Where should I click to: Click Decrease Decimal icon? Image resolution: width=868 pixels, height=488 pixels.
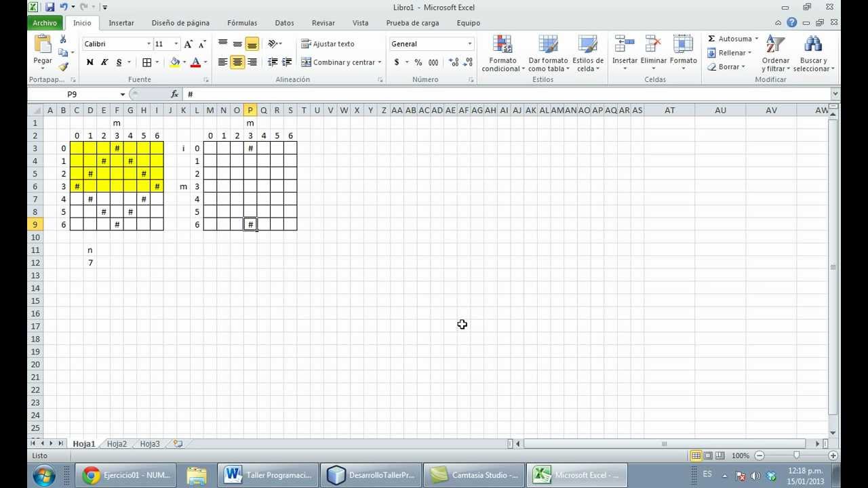click(468, 62)
